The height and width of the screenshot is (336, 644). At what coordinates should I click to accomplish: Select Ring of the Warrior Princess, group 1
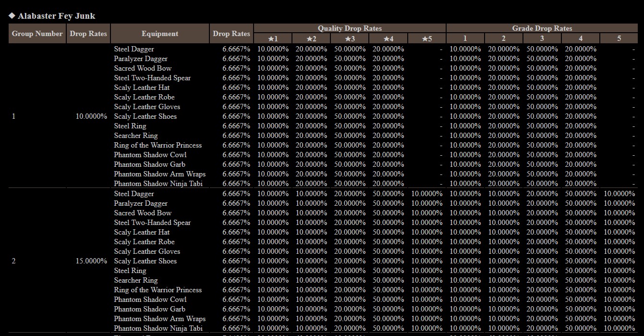(x=158, y=145)
